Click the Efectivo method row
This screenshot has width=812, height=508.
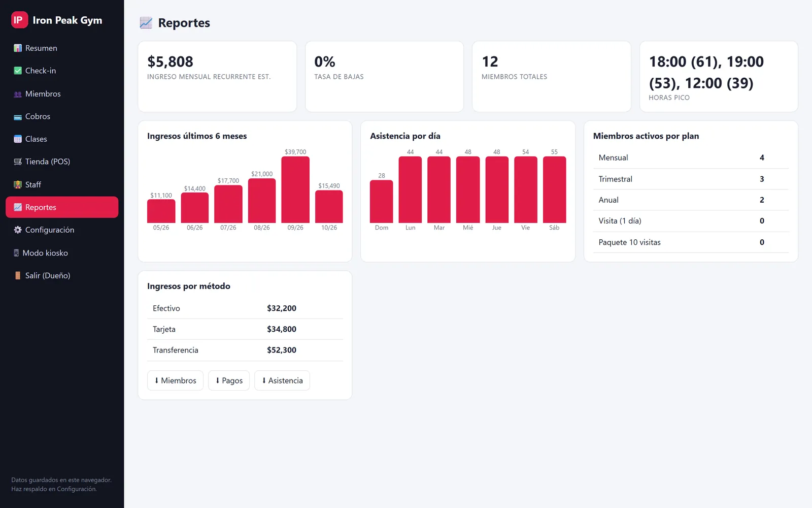click(x=245, y=308)
